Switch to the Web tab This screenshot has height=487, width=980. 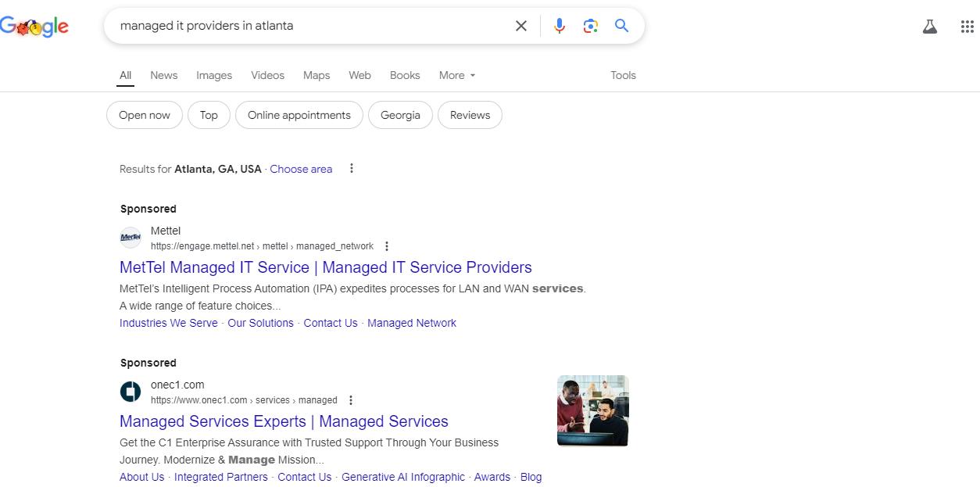click(x=359, y=75)
